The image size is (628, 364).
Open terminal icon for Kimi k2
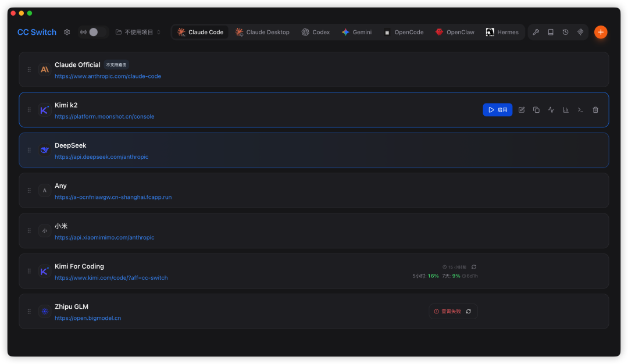pyautogui.click(x=580, y=110)
